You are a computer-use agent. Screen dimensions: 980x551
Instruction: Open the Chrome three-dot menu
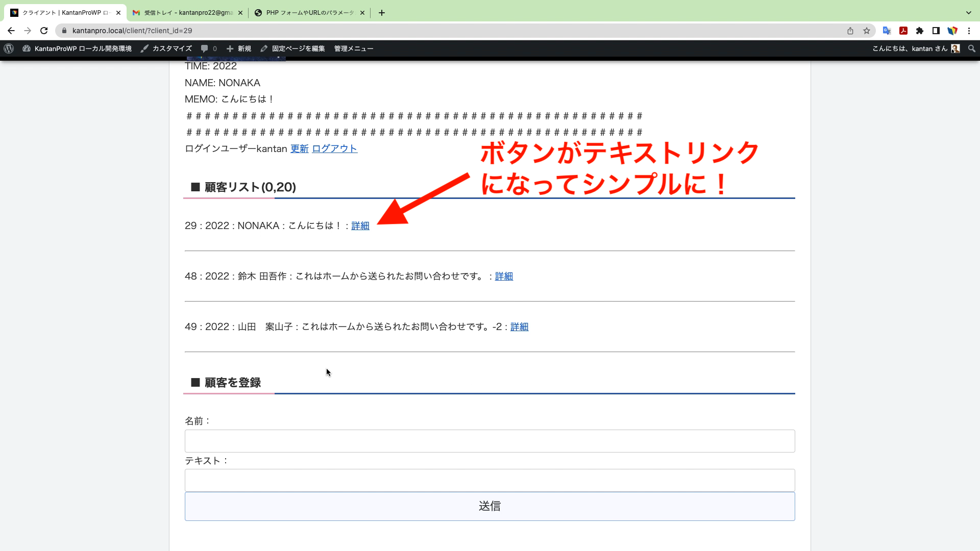969,31
